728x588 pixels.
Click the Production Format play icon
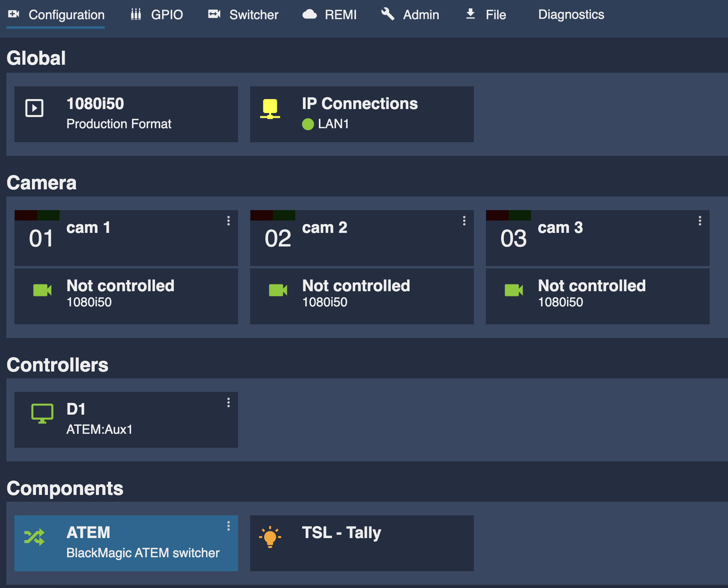pyautogui.click(x=34, y=108)
